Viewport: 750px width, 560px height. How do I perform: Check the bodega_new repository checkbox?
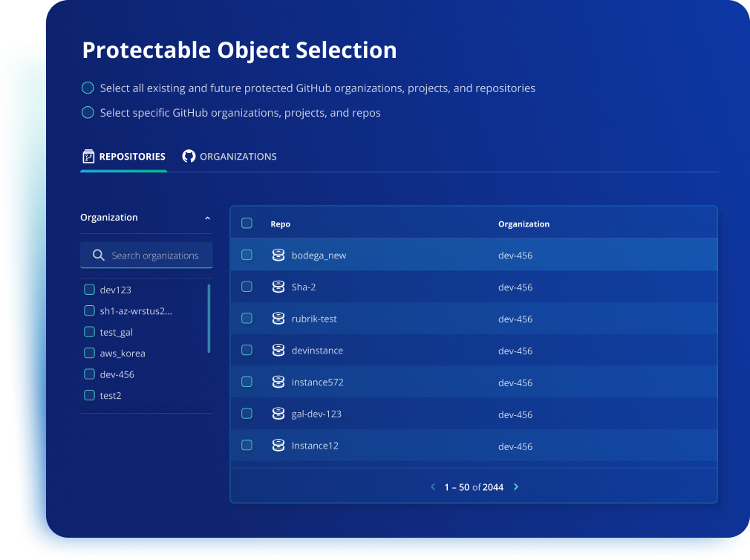coord(247,255)
